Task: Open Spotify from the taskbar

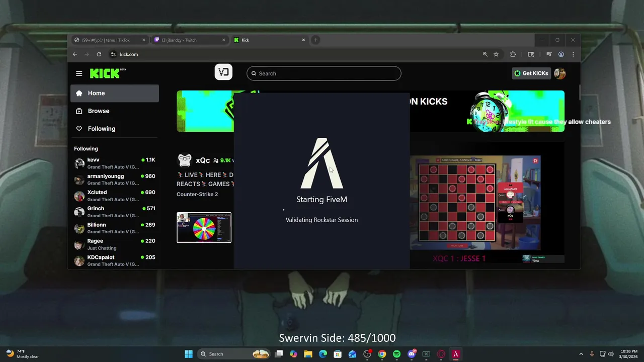Action: click(x=396, y=354)
